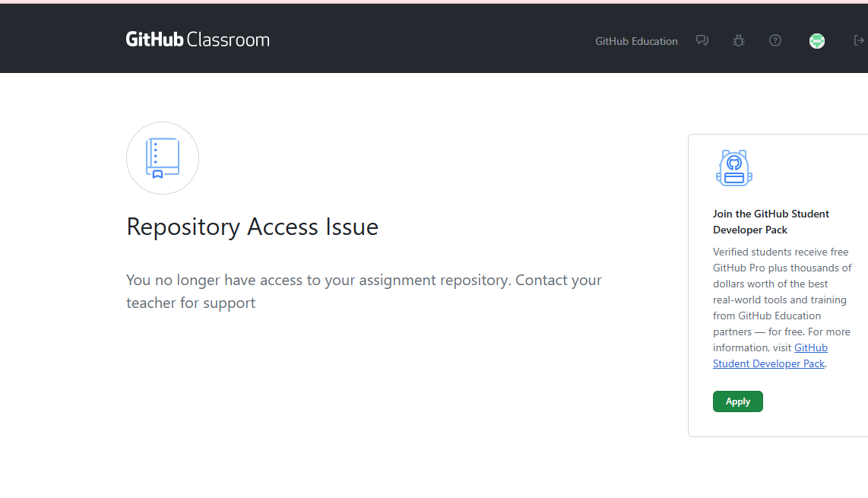Click the 'You no longer have access' message
Viewport: 868px width, 498px height.
click(363, 280)
